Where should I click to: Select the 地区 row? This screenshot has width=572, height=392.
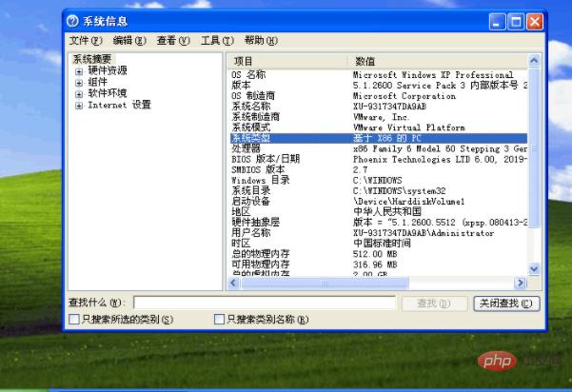[379, 212]
